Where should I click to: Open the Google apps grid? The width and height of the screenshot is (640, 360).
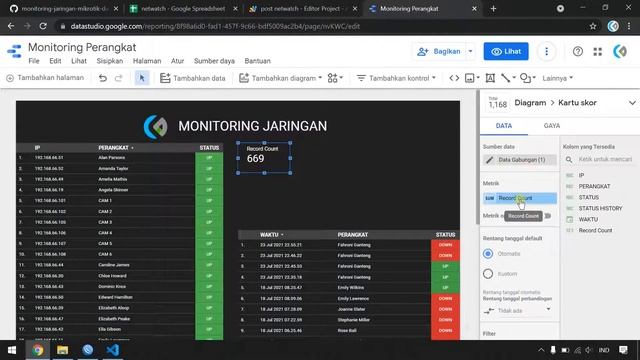point(598,51)
